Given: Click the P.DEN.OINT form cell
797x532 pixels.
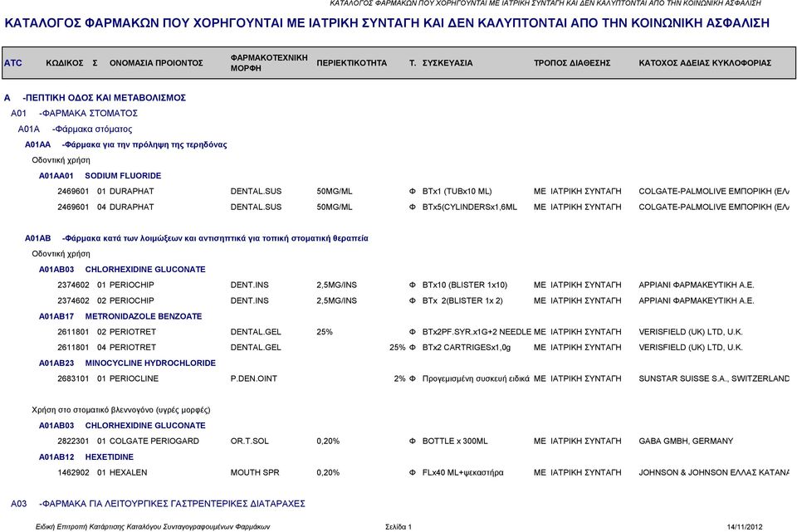Looking at the screenshot, I should point(254,379).
